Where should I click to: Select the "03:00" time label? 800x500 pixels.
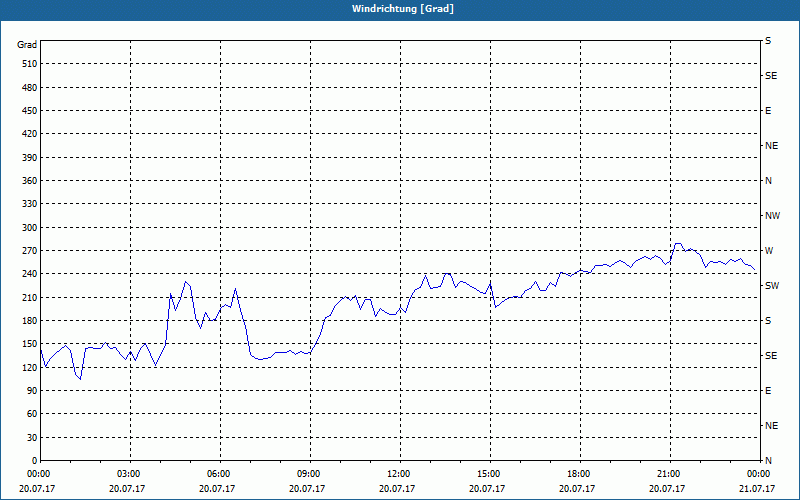coord(131,474)
